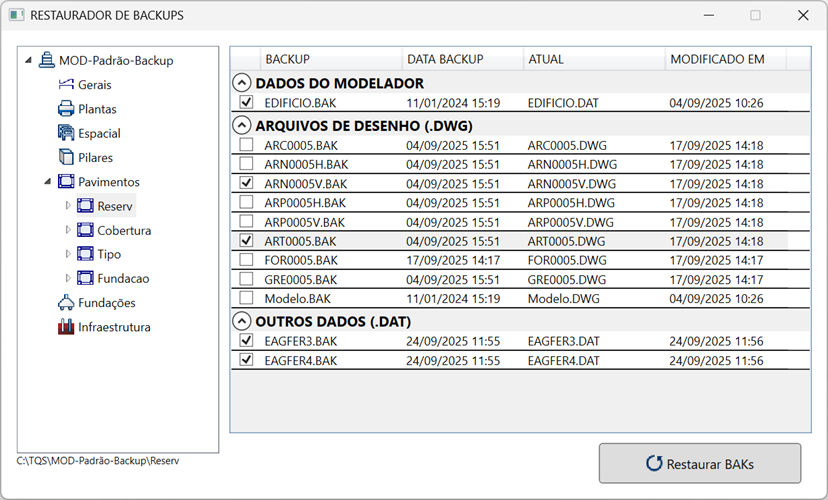Click the Gerais icon in the tree
828x500 pixels.
[x=67, y=85]
